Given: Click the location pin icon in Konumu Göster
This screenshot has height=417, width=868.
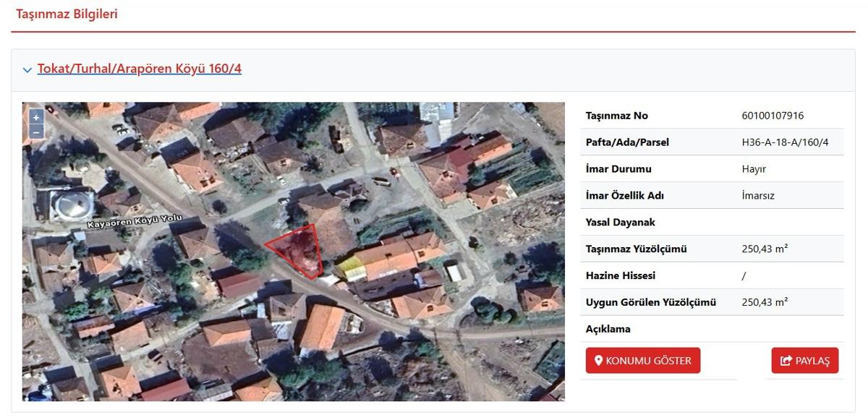Looking at the screenshot, I should pyautogui.click(x=598, y=361).
